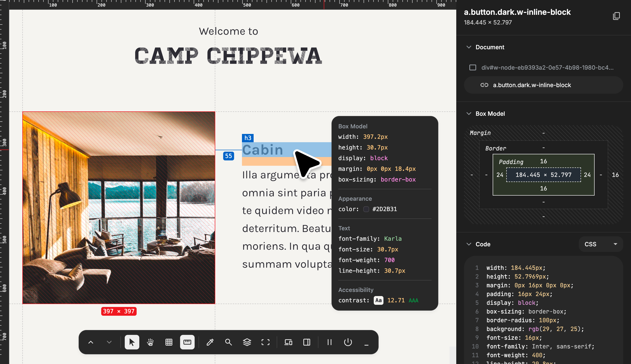Toggle the side panel layout icon
Viewport: 631px width, 364px height.
307,342
